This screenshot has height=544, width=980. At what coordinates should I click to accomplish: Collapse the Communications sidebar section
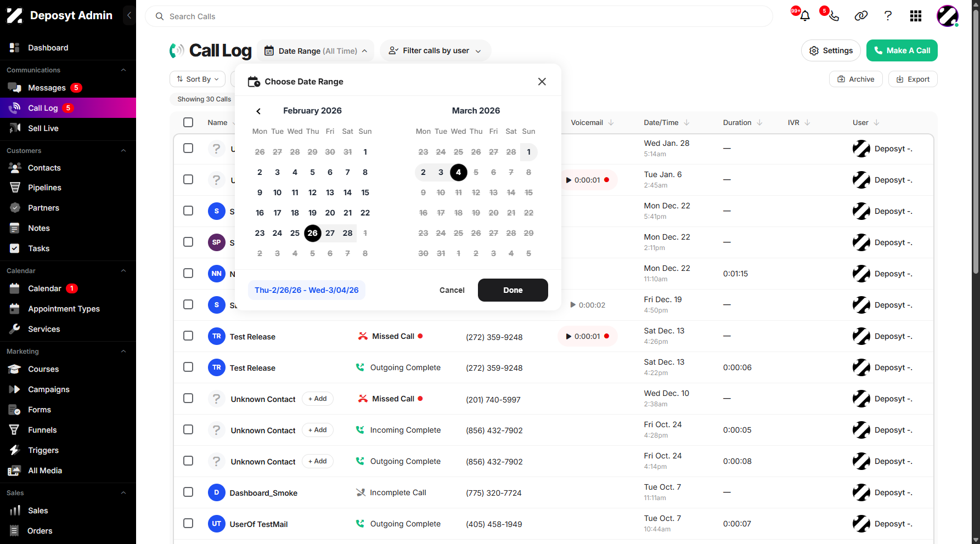click(123, 70)
